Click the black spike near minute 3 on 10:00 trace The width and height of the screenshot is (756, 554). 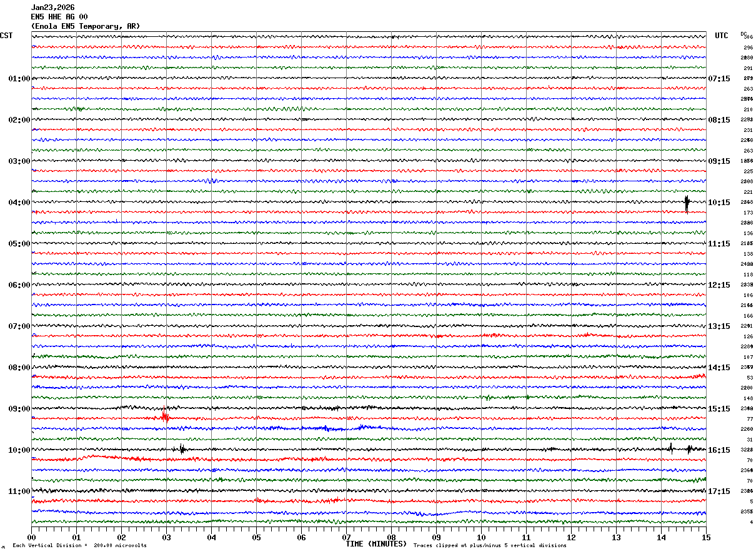click(x=182, y=449)
